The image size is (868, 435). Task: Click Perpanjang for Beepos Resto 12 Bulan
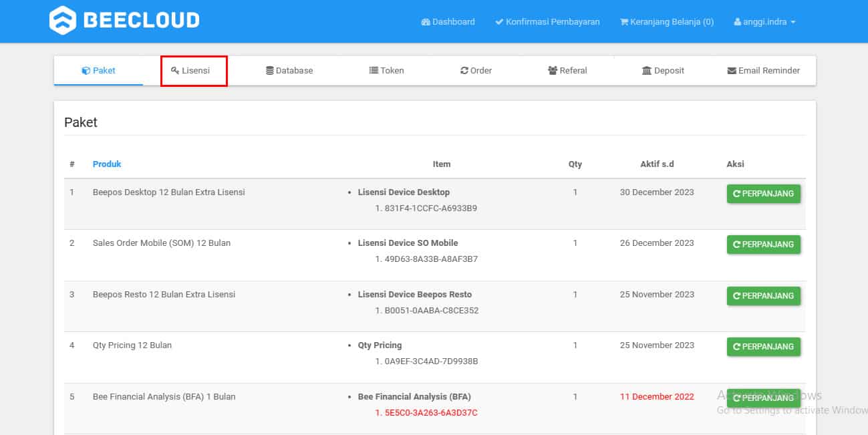[763, 296]
